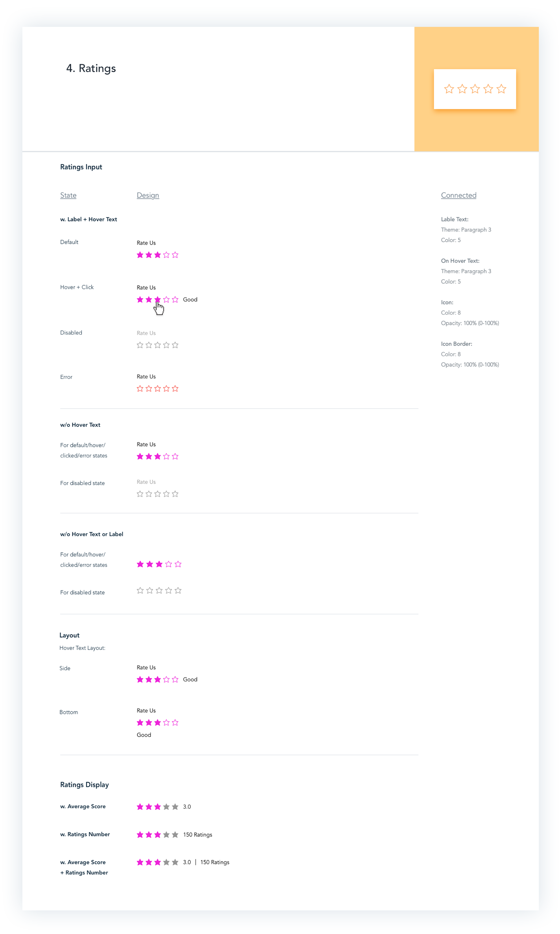Click the "Rate Us" label above Error stars
The height and width of the screenshot is (934, 560).
click(146, 377)
